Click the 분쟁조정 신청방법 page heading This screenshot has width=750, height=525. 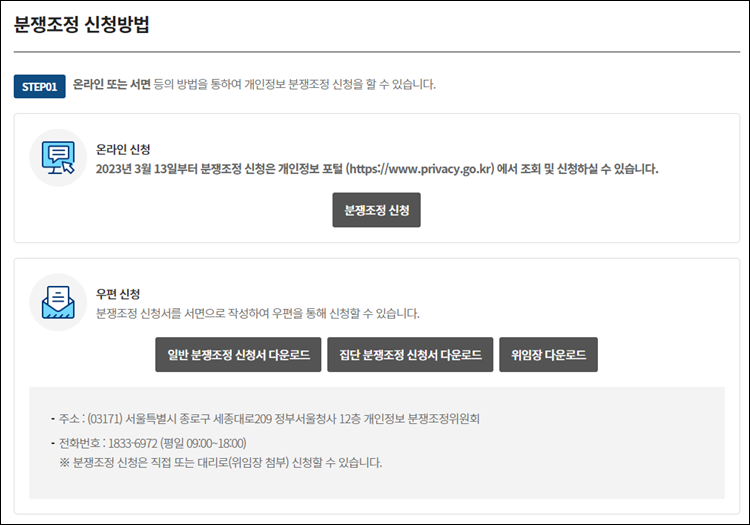click(81, 24)
